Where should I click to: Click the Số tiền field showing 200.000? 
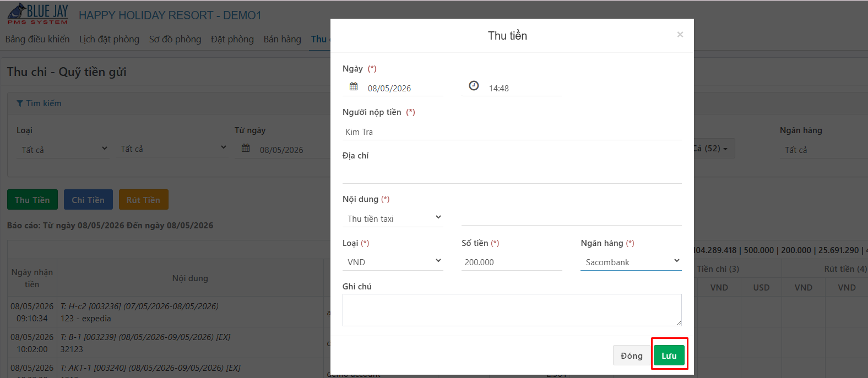[512, 262]
